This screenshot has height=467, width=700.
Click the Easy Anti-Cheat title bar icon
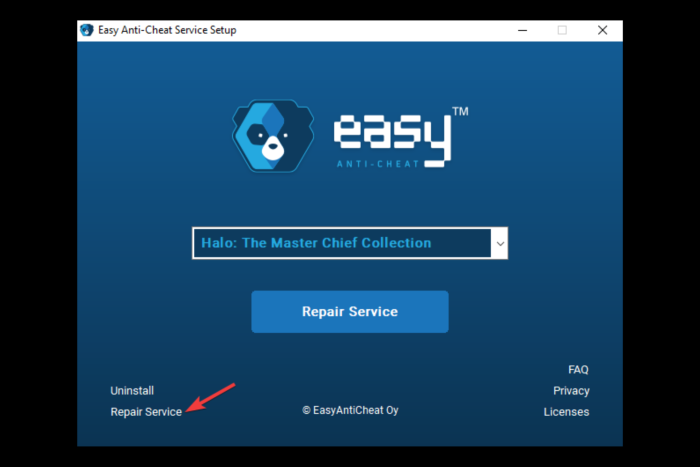[x=87, y=30]
